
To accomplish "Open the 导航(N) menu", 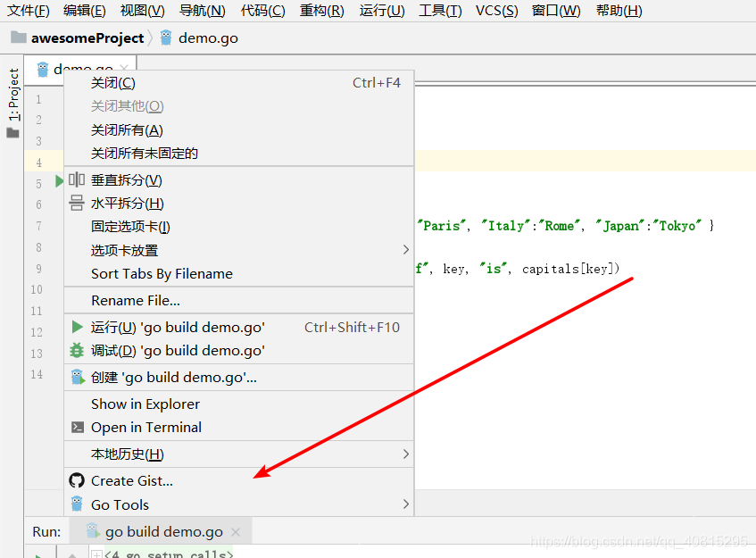I will 202,10.
